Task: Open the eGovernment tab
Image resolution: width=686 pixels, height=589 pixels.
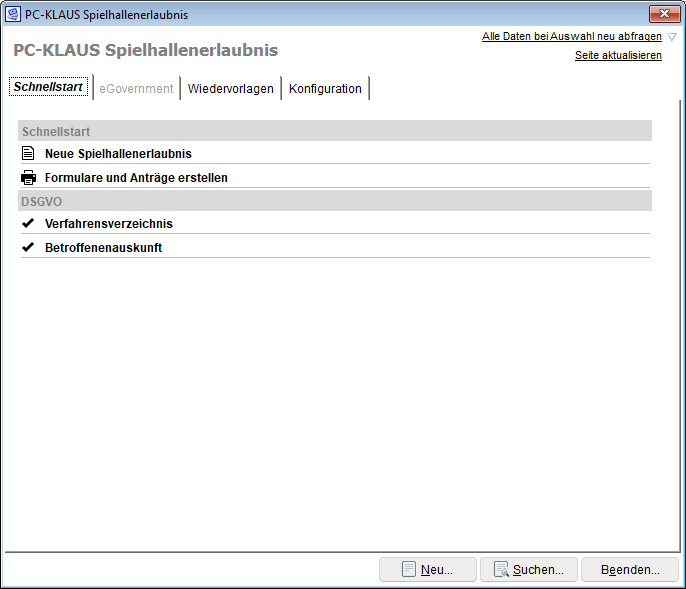Action: [x=136, y=88]
